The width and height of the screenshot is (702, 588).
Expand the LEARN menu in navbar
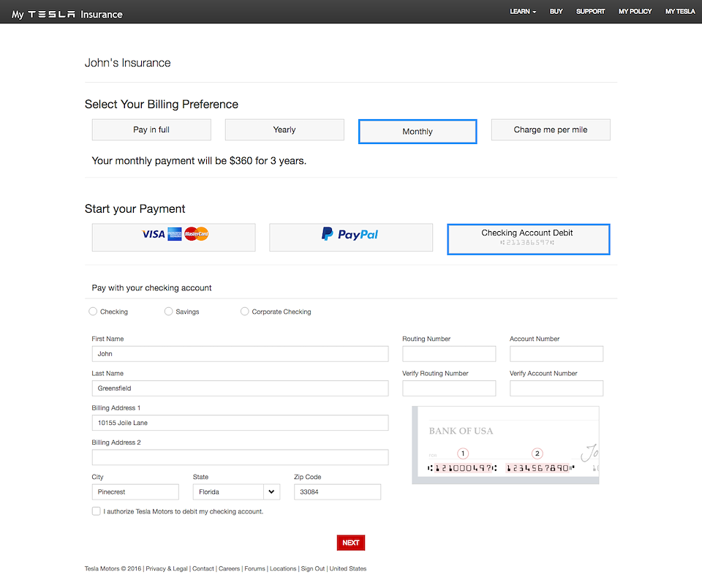pos(523,12)
